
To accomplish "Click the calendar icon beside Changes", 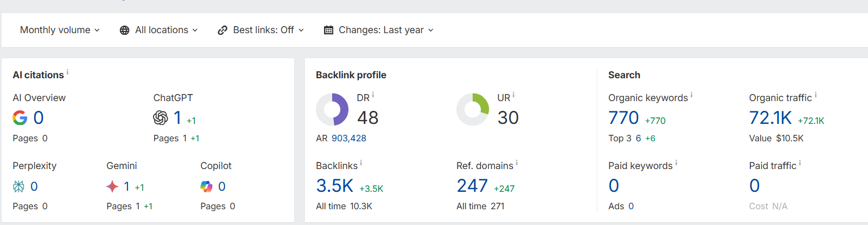I will (328, 30).
